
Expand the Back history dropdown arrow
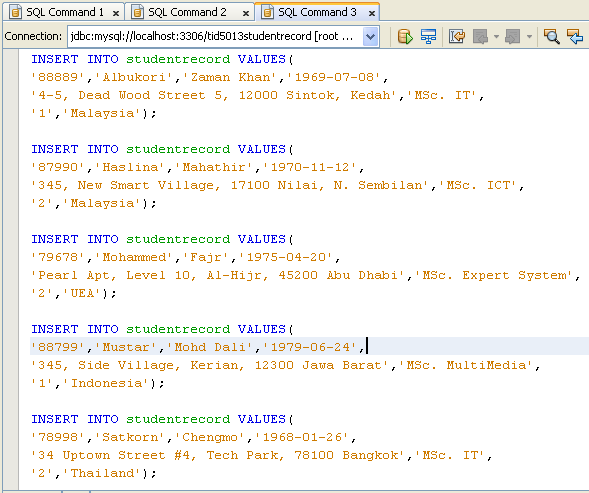tap(496, 36)
